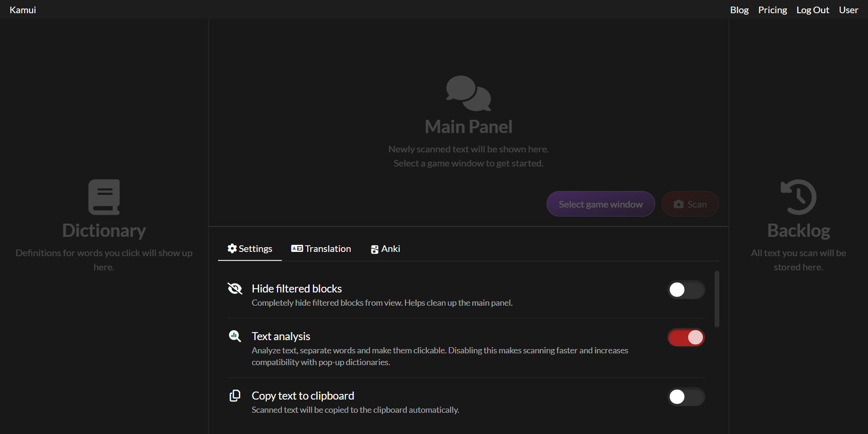Click the Kamui logo text
This screenshot has height=434, width=868.
pyautogui.click(x=23, y=10)
